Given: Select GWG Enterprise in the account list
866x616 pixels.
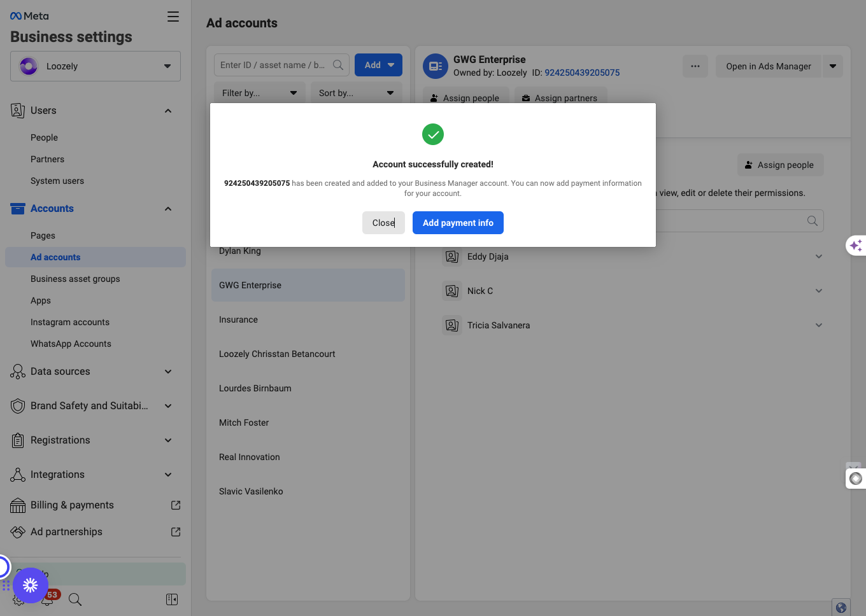Looking at the screenshot, I should [308, 285].
